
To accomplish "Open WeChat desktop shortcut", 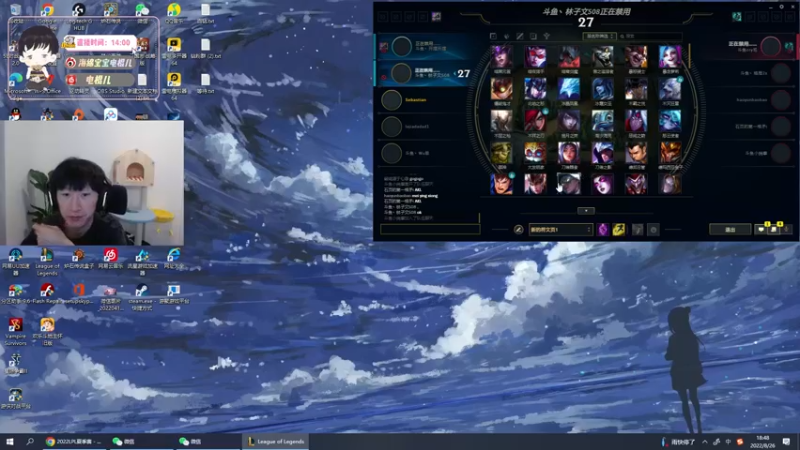I will [x=142, y=12].
